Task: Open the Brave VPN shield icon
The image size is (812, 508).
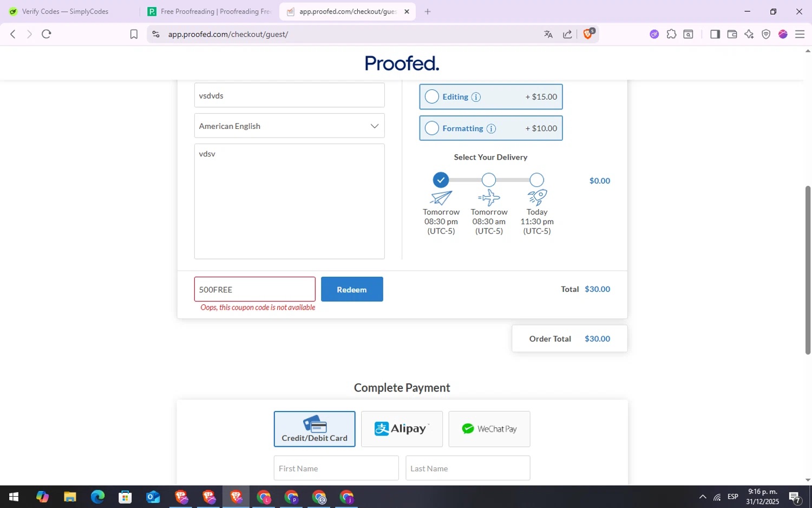Action: point(766,34)
